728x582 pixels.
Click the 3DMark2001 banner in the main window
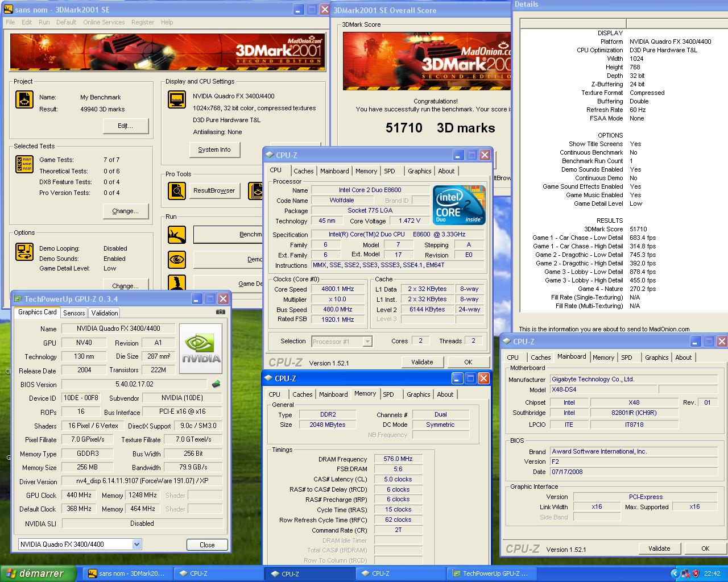pos(168,52)
